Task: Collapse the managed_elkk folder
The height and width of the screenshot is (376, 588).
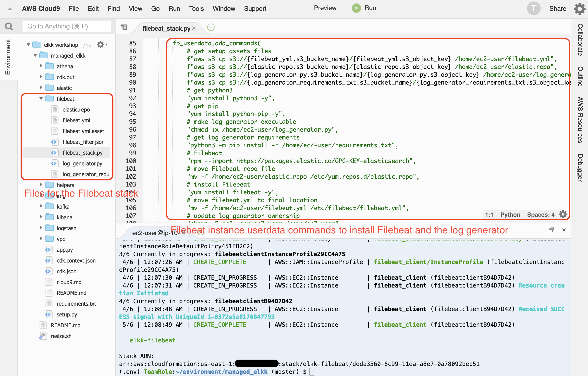Action: pyautogui.click(x=35, y=55)
